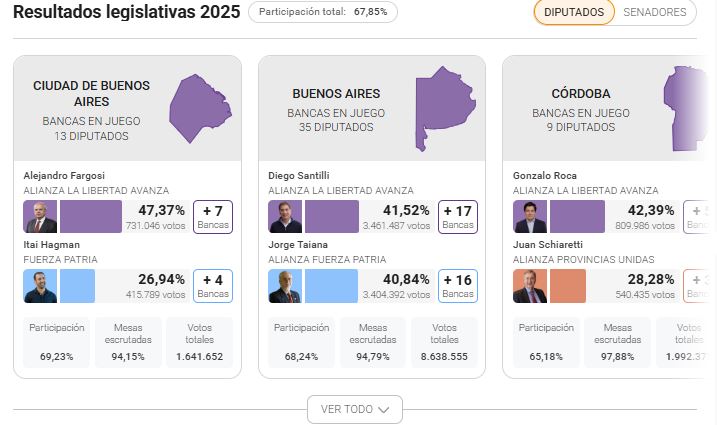Click Juan Schiaretti's candidate photo
Viewport: 717px width, 425px height.
coord(529,286)
